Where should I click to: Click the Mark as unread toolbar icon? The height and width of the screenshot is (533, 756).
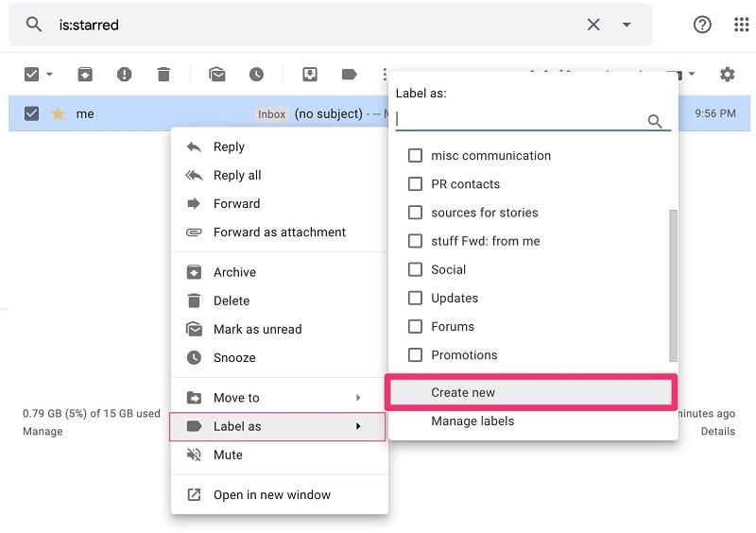[x=217, y=75]
